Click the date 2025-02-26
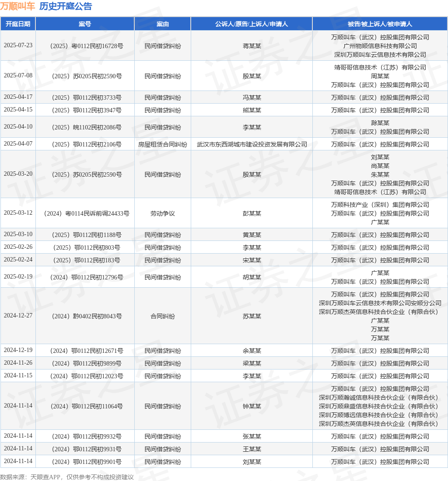The image size is (448, 481). (18, 247)
